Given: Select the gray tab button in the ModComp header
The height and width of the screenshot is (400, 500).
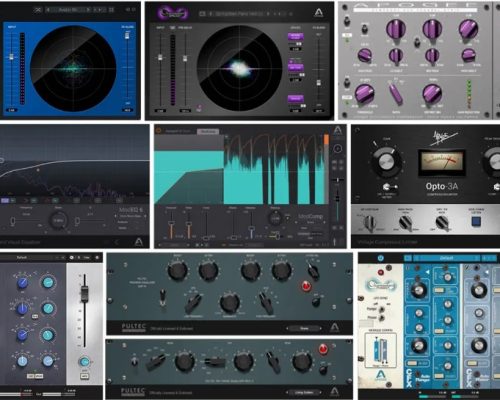Looking at the screenshot, I should pos(208,131).
